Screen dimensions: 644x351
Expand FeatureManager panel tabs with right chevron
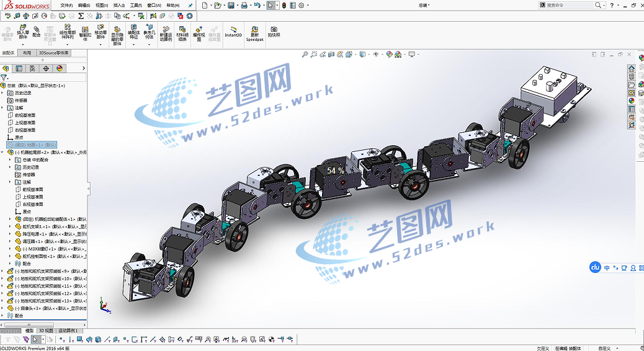tap(84, 69)
